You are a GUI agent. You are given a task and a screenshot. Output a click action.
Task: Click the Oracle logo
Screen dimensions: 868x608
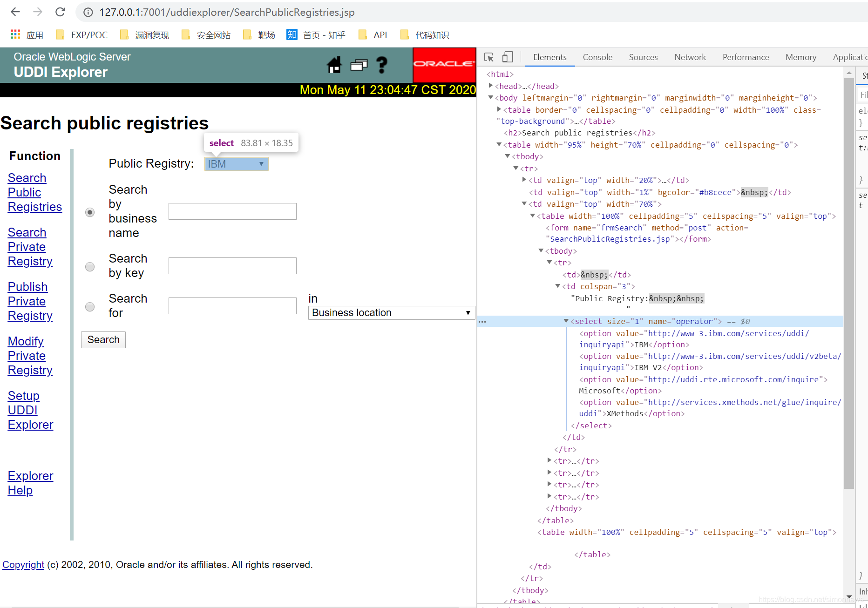point(444,65)
